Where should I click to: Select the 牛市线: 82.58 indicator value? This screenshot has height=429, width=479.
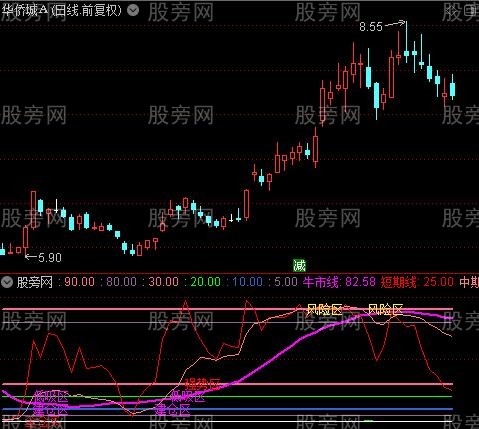339,282
